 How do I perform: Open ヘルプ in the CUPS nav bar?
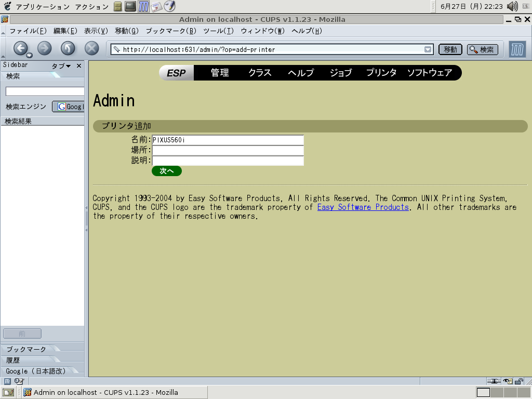point(301,73)
